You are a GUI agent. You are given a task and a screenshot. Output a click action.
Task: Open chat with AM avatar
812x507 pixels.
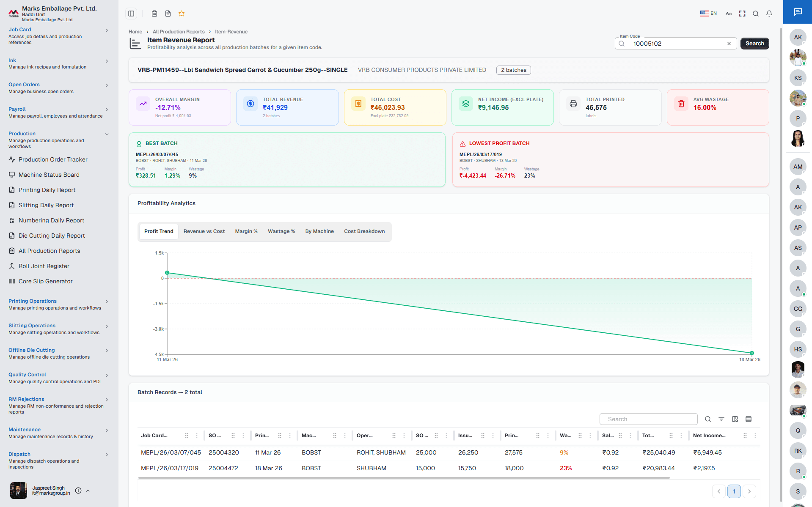(798, 167)
